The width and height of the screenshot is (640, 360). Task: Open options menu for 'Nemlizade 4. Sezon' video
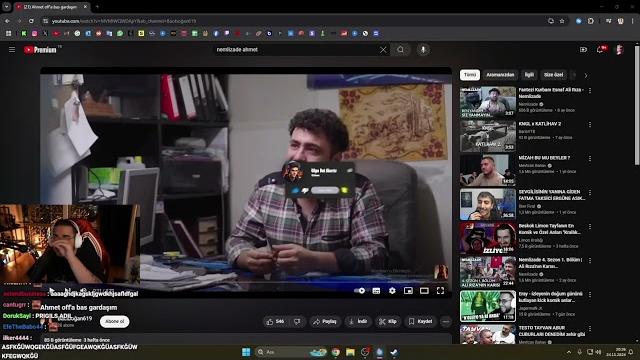coord(590,260)
